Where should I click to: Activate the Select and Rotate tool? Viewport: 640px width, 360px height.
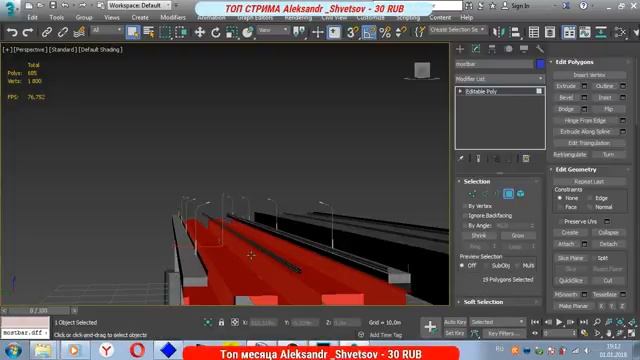coord(216,32)
